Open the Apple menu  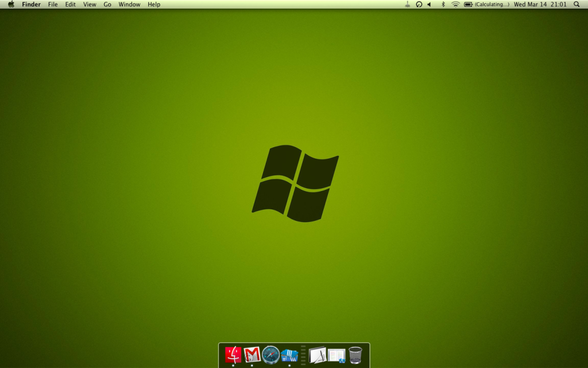[x=11, y=5]
